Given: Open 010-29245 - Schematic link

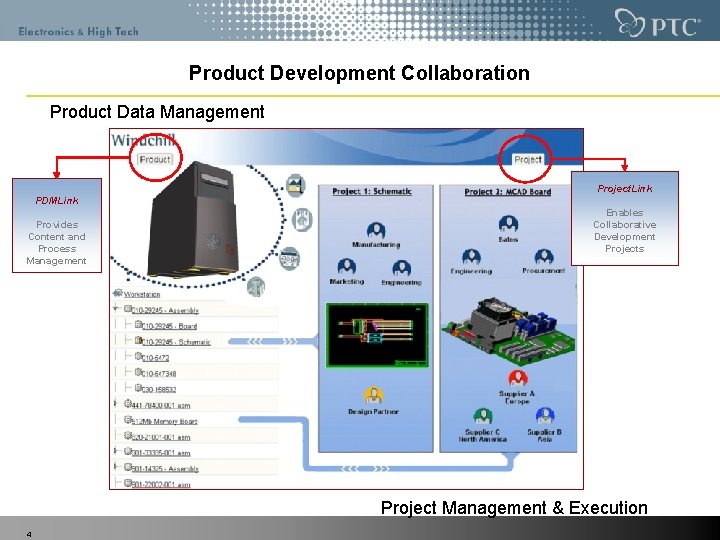Looking at the screenshot, I should (176, 342).
